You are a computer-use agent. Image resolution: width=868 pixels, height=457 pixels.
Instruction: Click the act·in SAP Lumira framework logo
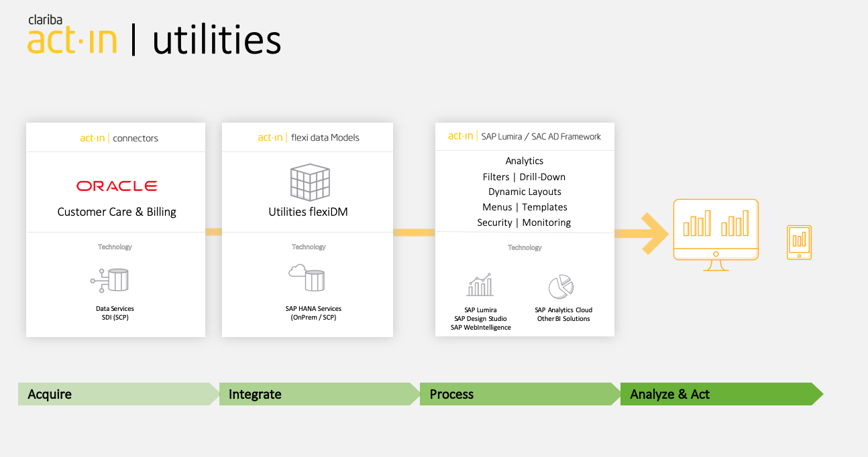(461, 136)
